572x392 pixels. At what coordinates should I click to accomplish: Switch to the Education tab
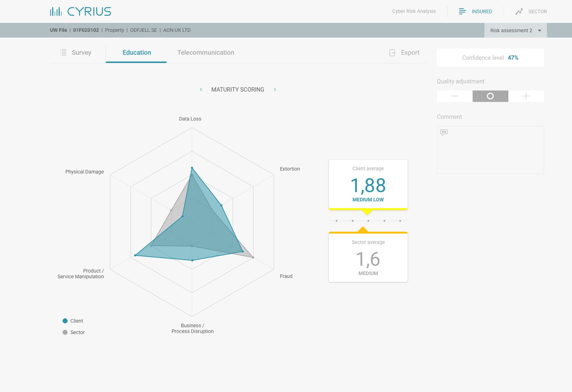(x=136, y=53)
